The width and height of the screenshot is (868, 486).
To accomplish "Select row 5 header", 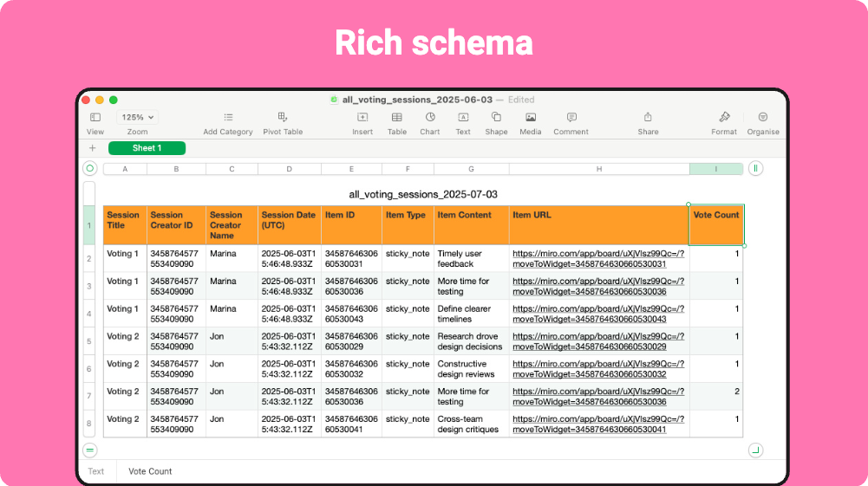I will [x=88, y=341].
